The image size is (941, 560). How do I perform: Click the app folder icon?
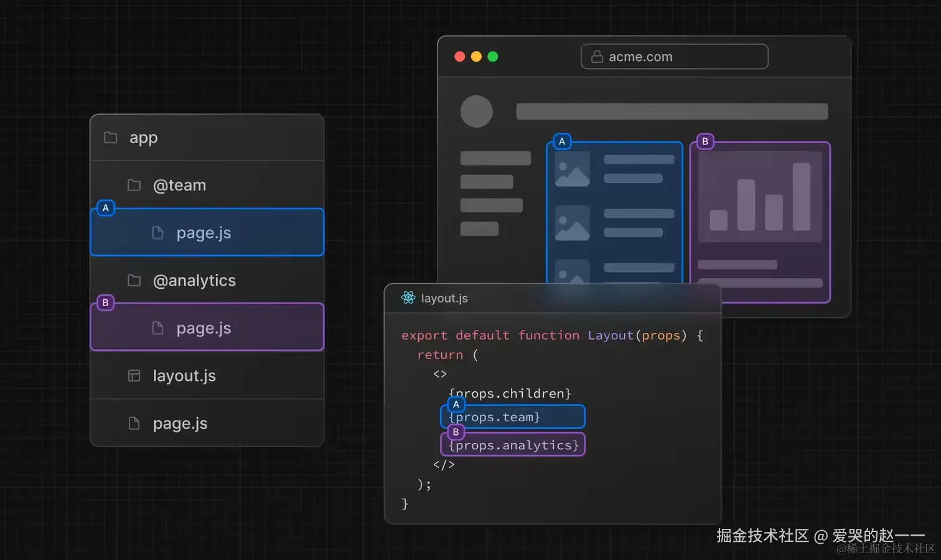(x=110, y=138)
